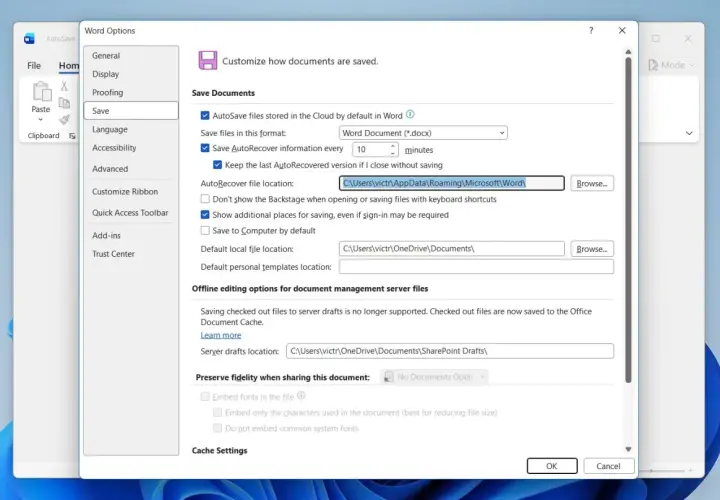Click the Cut scissors icon in ribbon
The image size is (720, 500).
click(x=64, y=86)
